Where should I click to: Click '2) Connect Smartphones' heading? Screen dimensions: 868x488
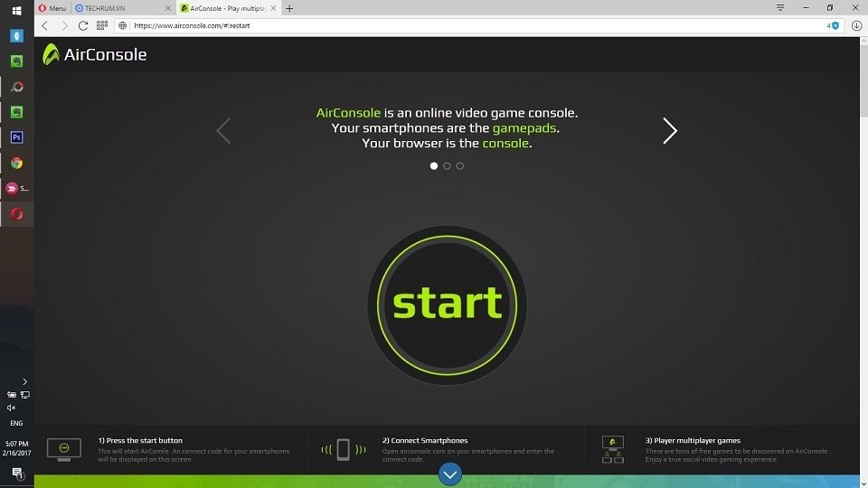pos(425,440)
